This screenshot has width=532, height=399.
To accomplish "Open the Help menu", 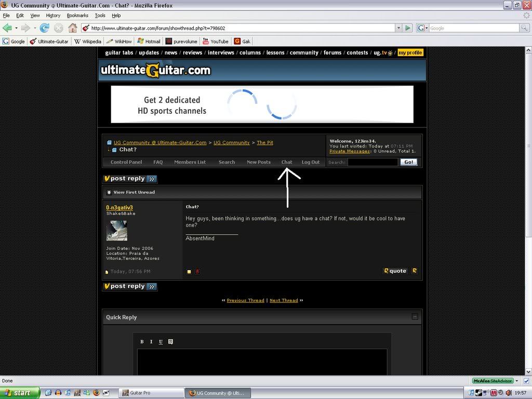I will pos(116,15).
